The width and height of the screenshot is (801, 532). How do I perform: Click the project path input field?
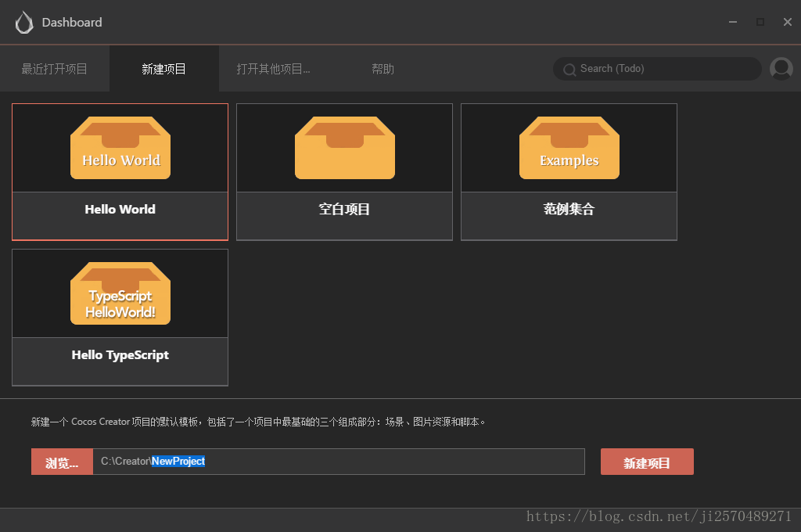tap(339, 462)
